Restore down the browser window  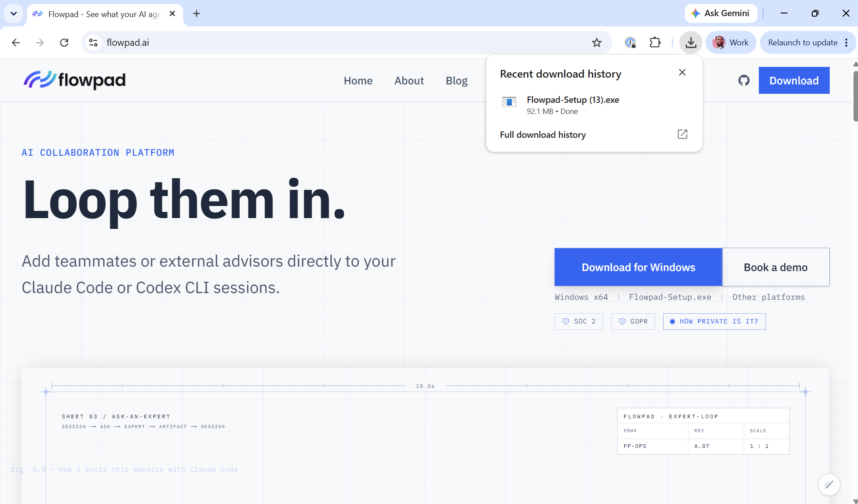pyautogui.click(x=815, y=13)
